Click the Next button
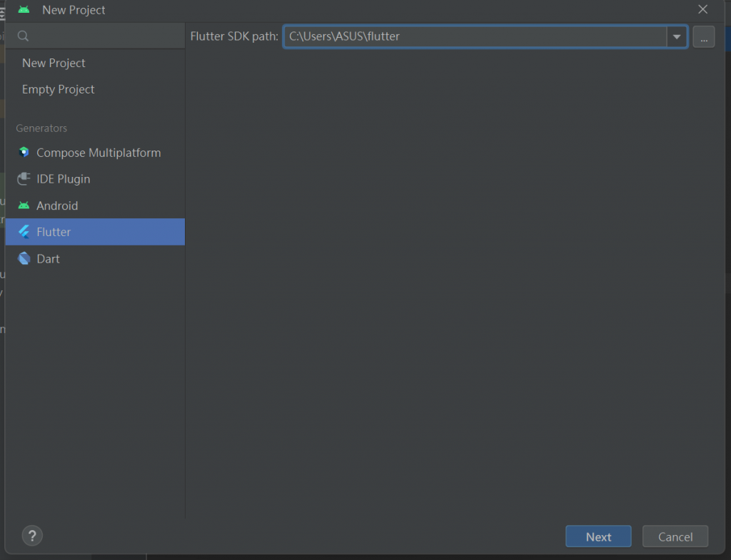The width and height of the screenshot is (731, 560). [x=599, y=536]
